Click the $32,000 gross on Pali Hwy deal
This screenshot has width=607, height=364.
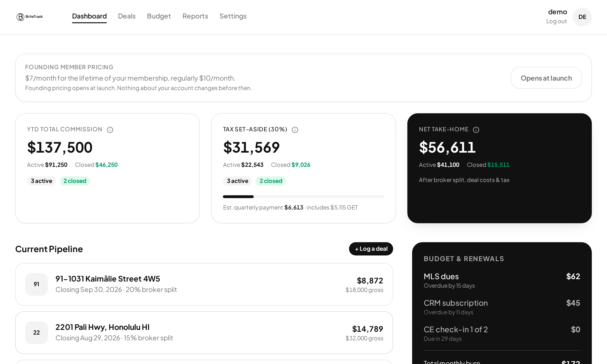(364, 338)
